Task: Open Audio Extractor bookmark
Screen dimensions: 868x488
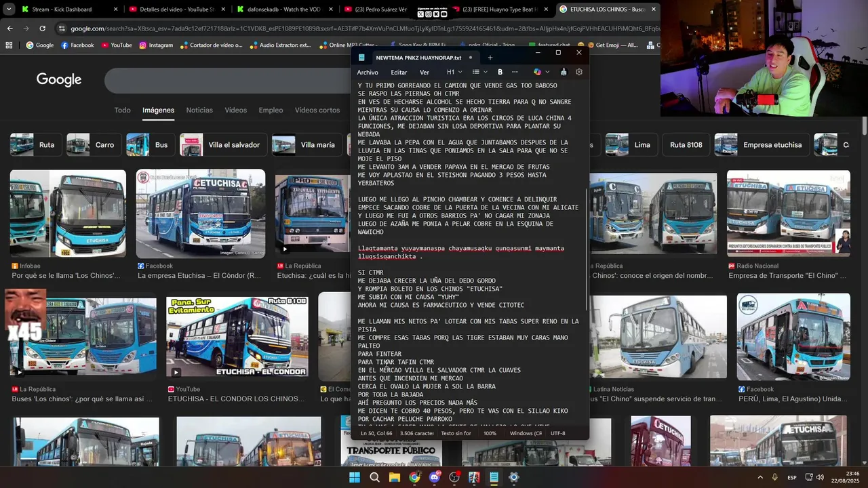Action: click(x=279, y=45)
